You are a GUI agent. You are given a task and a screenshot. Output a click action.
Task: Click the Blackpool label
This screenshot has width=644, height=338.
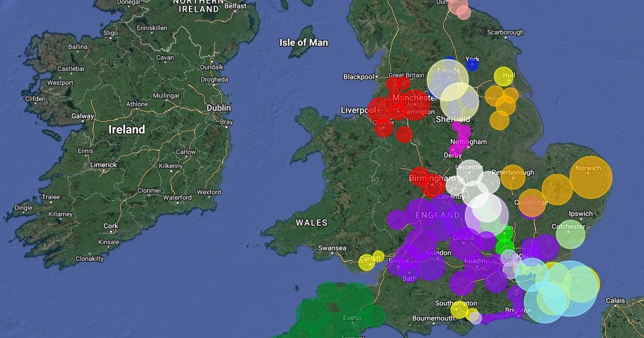tap(358, 77)
